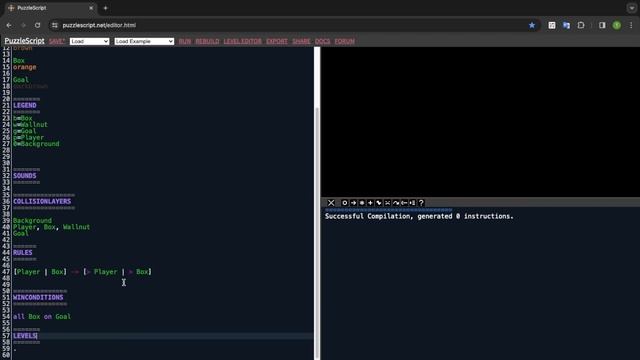640x360 pixels.
Task: Clear console with the X icon
Action: [x=331, y=203]
